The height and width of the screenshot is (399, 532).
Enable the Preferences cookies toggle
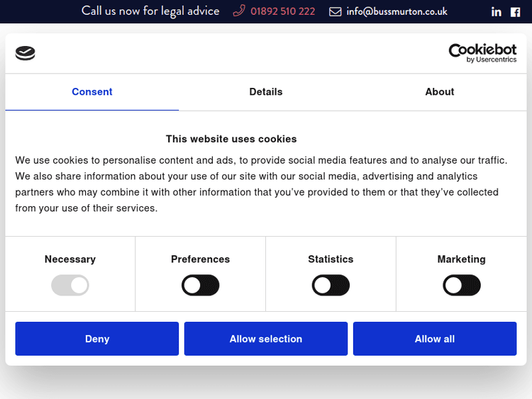[x=201, y=286]
